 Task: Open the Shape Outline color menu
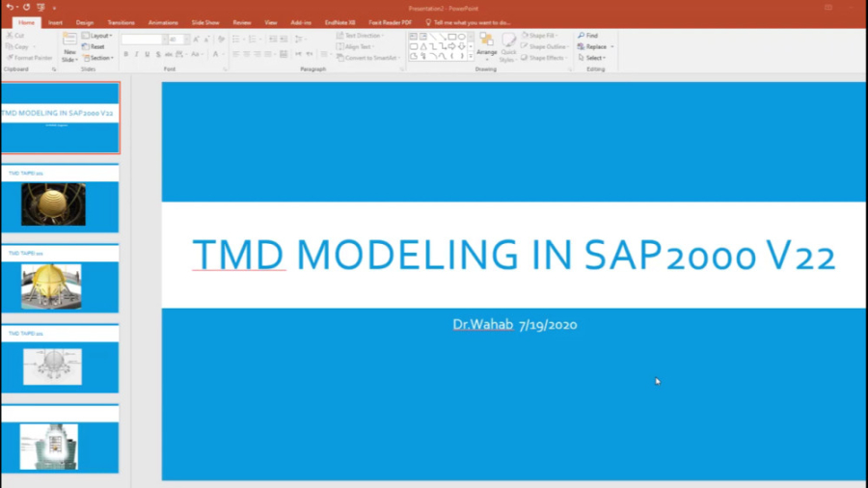tap(545, 46)
